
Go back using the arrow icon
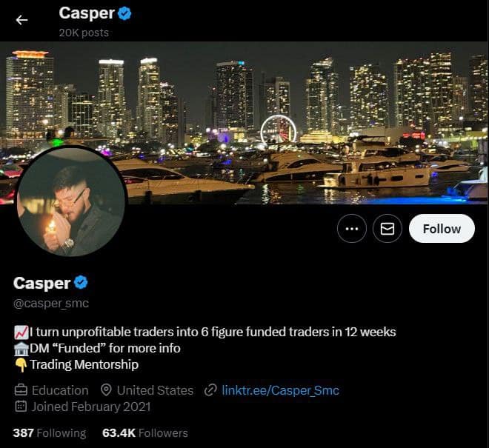tap(21, 20)
